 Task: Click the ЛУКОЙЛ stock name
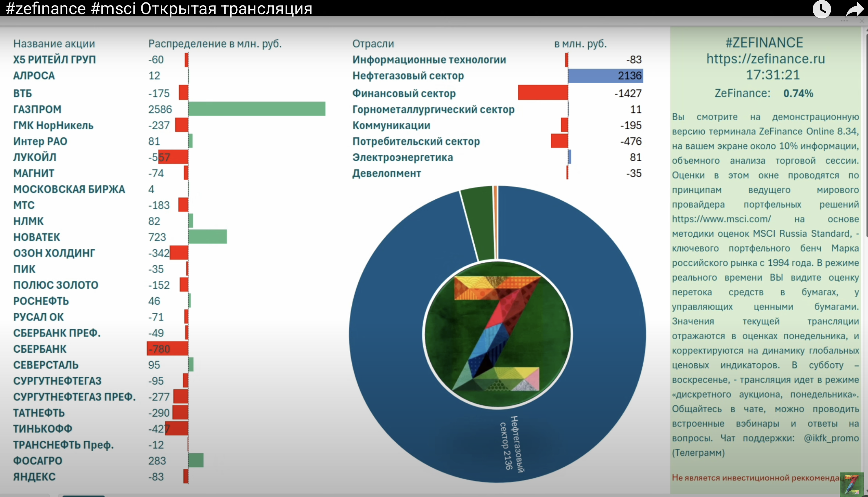pos(34,157)
